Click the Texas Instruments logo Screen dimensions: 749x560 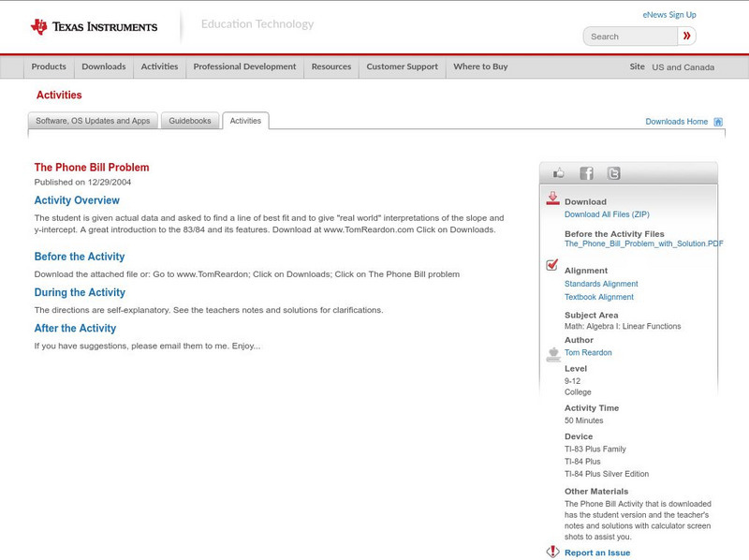tap(94, 26)
